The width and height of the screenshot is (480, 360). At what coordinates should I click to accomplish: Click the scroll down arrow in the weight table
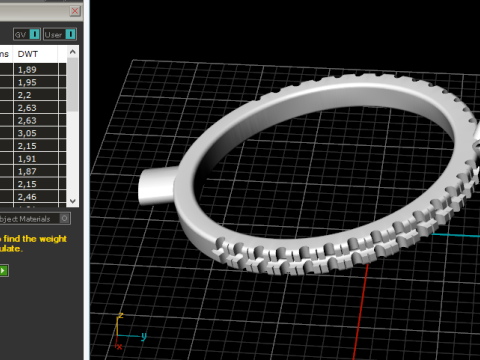(x=73, y=201)
